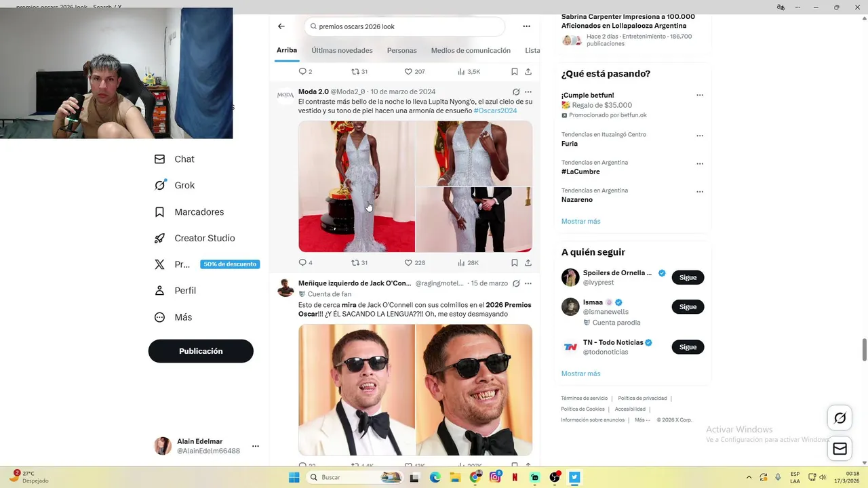Open the floating Grok button
Image resolution: width=868 pixels, height=488 pixels.
click(840, 418)
